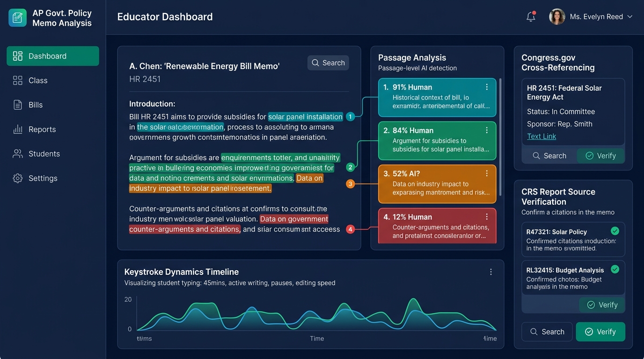Click the orange passage marker numbered 3
This screenshot has height=359, width=644.
(350, 184)
